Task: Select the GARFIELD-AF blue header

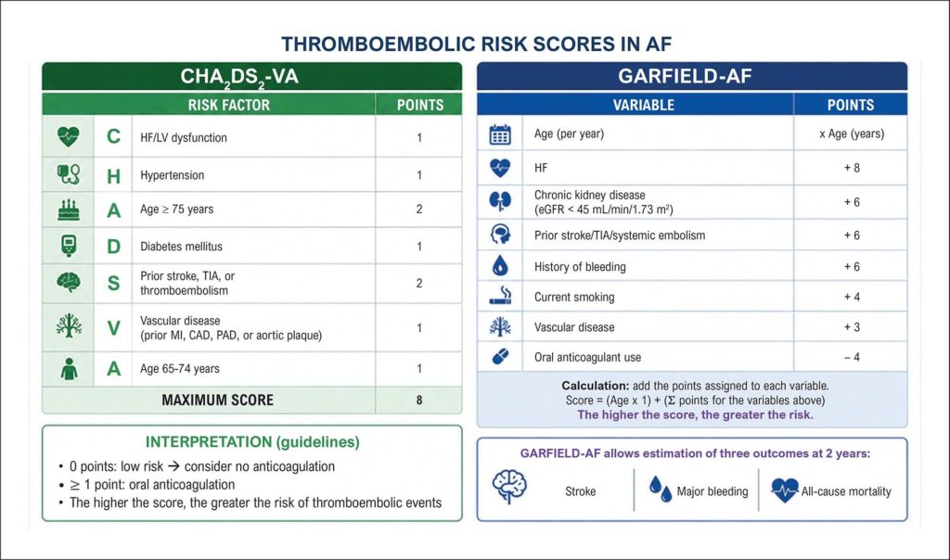Action: pos(692,76)
